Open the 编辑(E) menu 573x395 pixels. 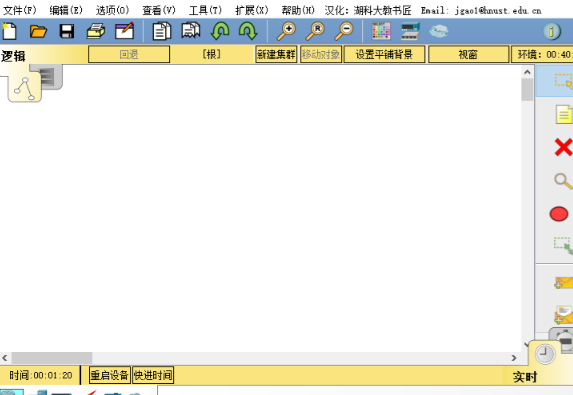click(x=66, y=10)
